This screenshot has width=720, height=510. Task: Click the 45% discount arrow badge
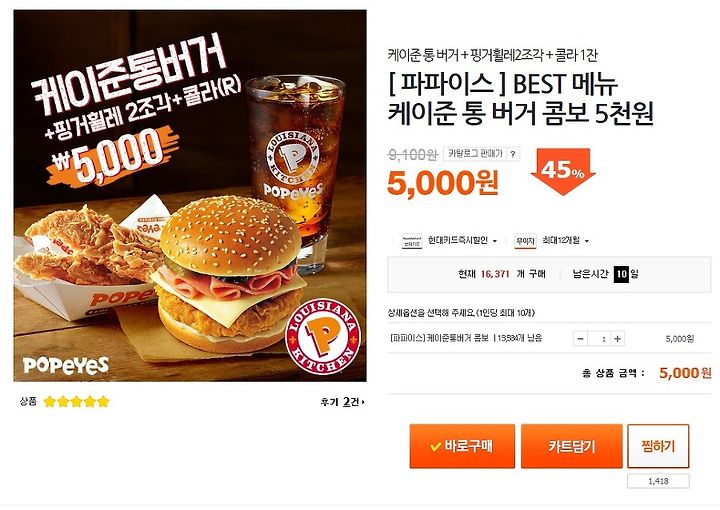563,172
